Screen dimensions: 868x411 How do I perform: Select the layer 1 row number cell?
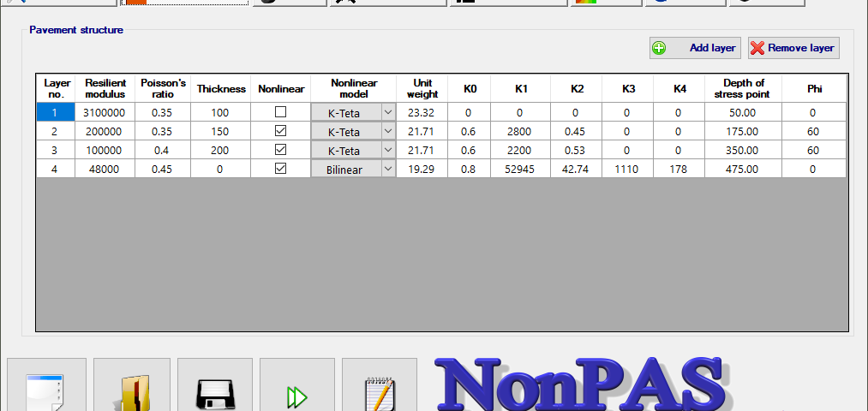[x=56, y=112]
